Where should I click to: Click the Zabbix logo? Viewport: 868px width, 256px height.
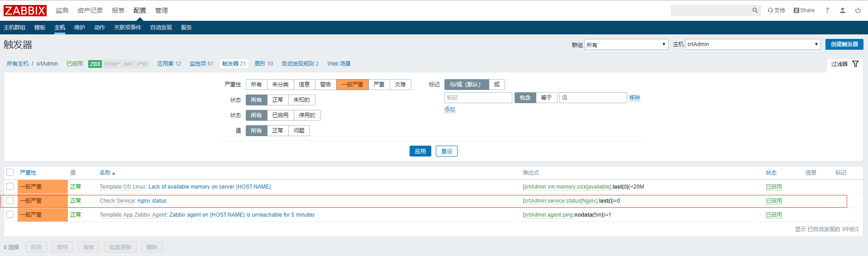pos(25,10)
